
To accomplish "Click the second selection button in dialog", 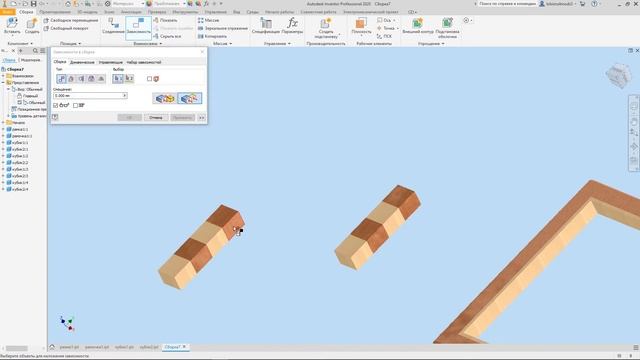I will click(129, 78).
